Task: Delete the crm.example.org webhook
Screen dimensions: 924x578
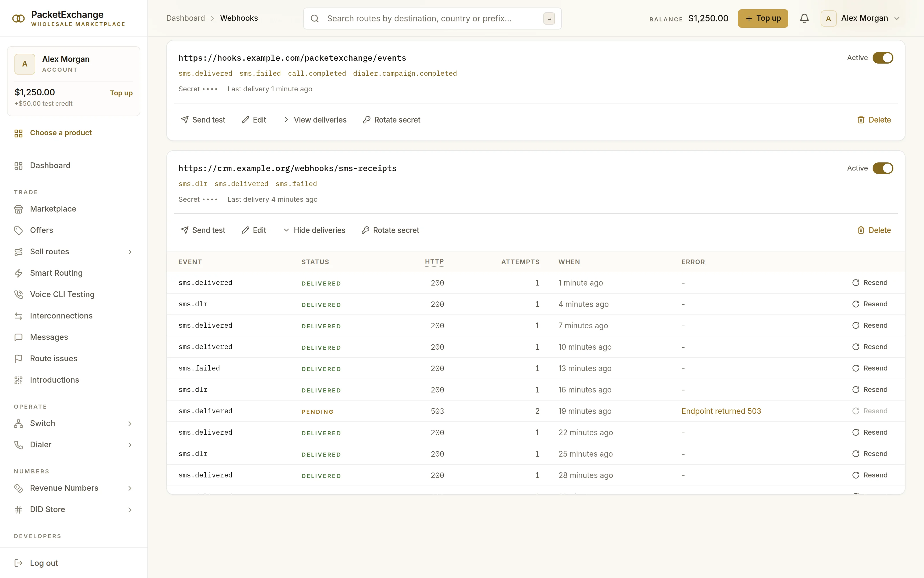Action: click(x=874, y=230)
